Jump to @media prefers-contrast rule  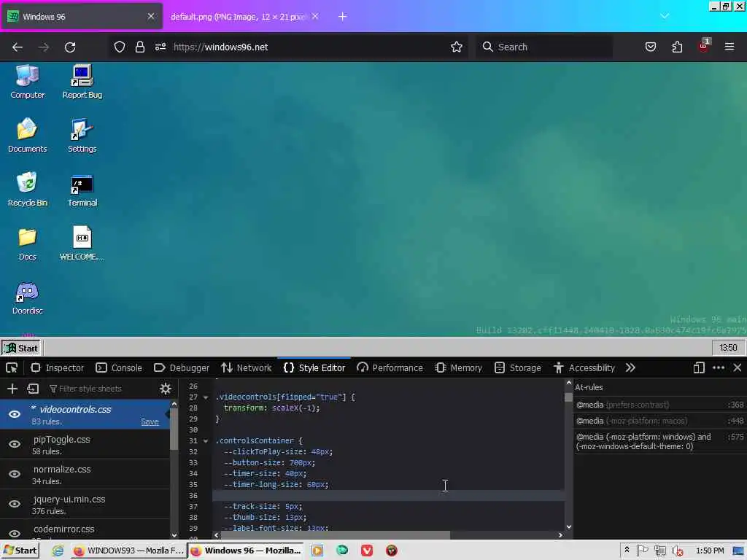[659, 405]
